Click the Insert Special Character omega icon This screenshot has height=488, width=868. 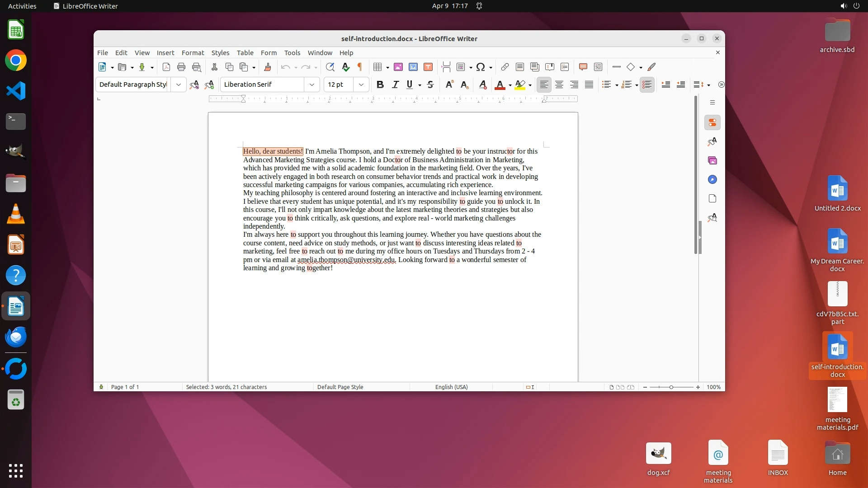point(481,67)
